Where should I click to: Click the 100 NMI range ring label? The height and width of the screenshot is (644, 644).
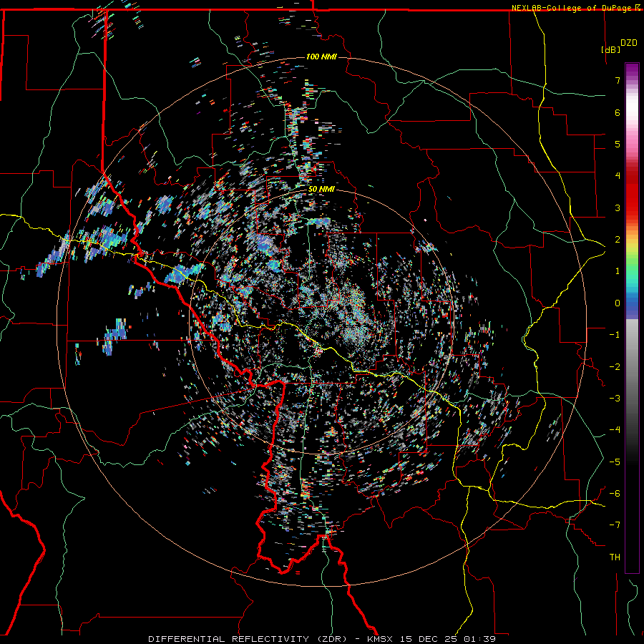click(321, 57)
